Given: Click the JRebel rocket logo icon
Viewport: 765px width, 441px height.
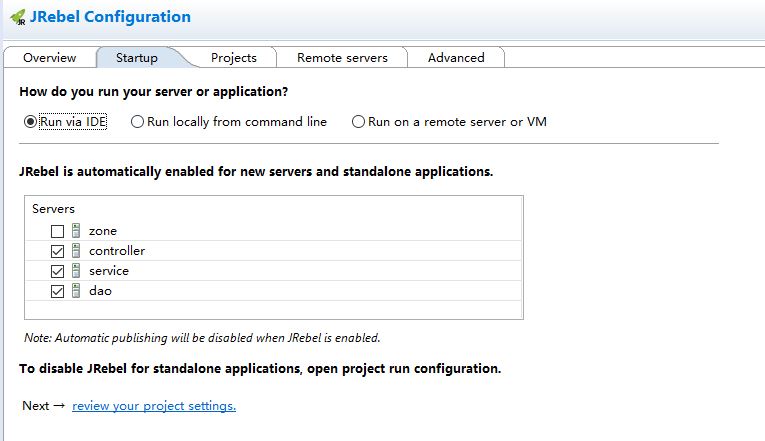Looking at the screenshot, I should (x=18, y=17).
